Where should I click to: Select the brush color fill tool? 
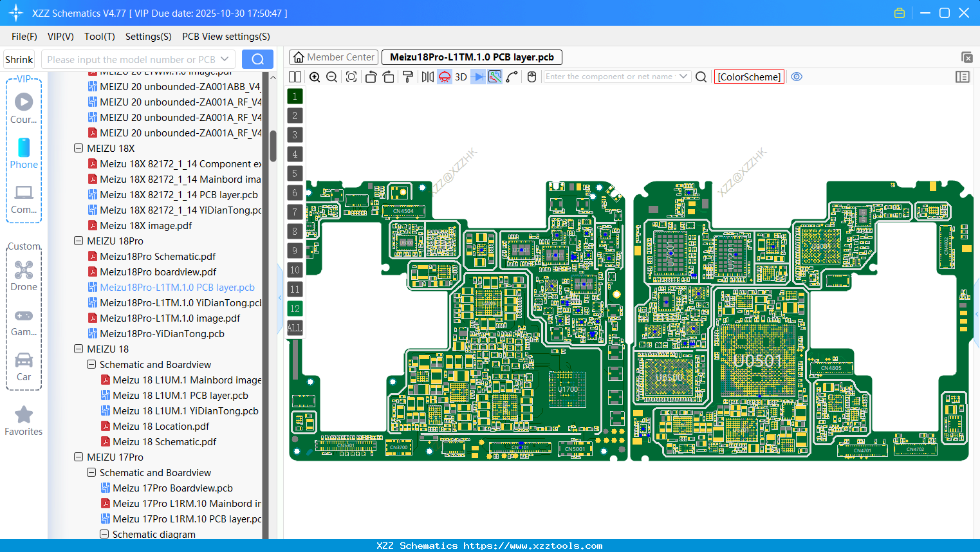coord(407,77)
